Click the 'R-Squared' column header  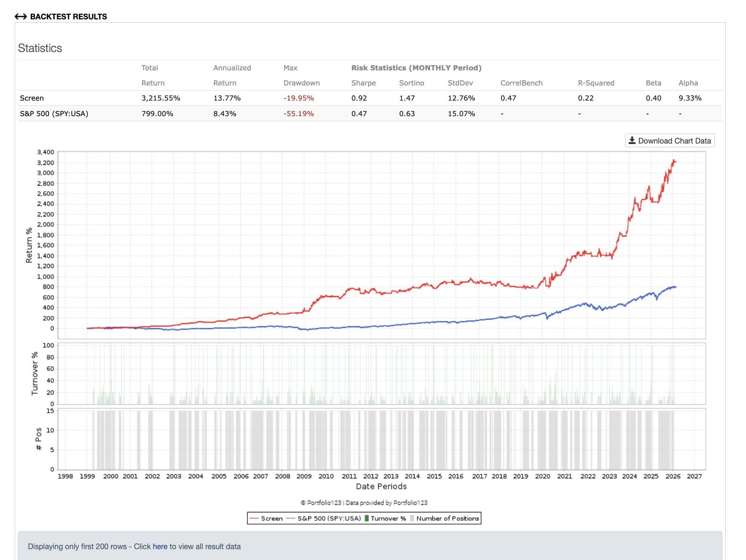[596, 83]
